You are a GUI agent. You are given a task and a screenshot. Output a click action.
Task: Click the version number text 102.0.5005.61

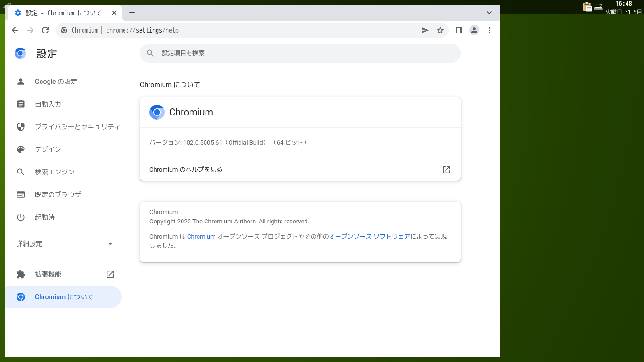pos(203,142)
